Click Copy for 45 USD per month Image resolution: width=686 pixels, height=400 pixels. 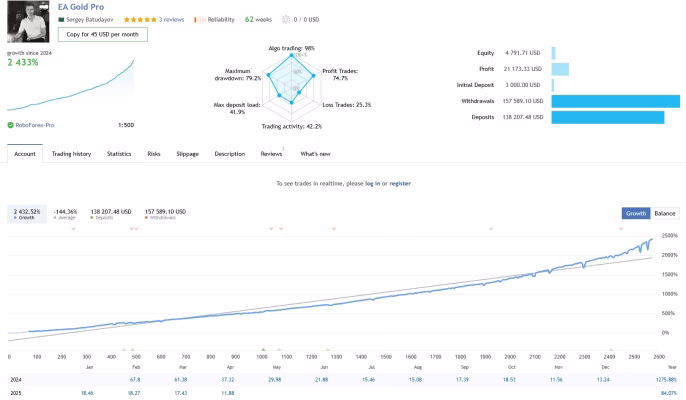pos(103,35)
